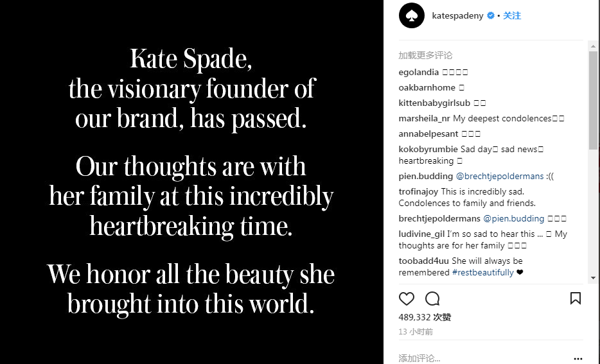Like the post with the heart icon
600x364 pixels.
(406, 299)
